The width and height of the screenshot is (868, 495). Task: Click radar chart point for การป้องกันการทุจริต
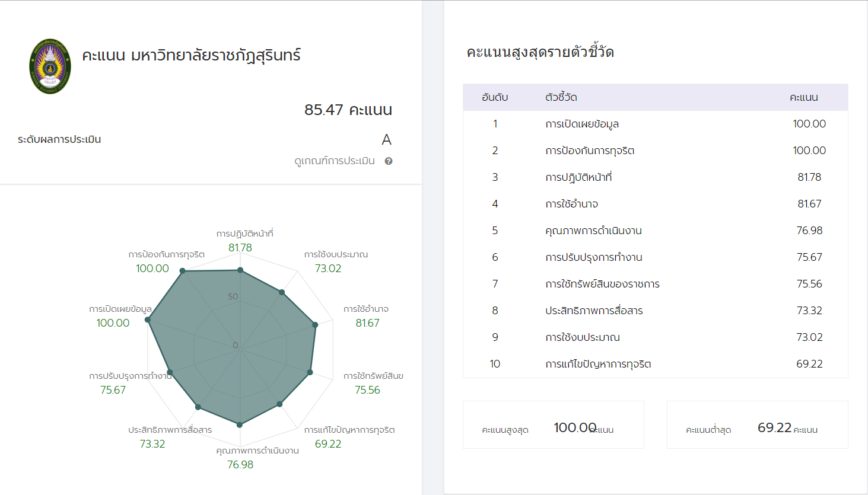pos(183,271)
